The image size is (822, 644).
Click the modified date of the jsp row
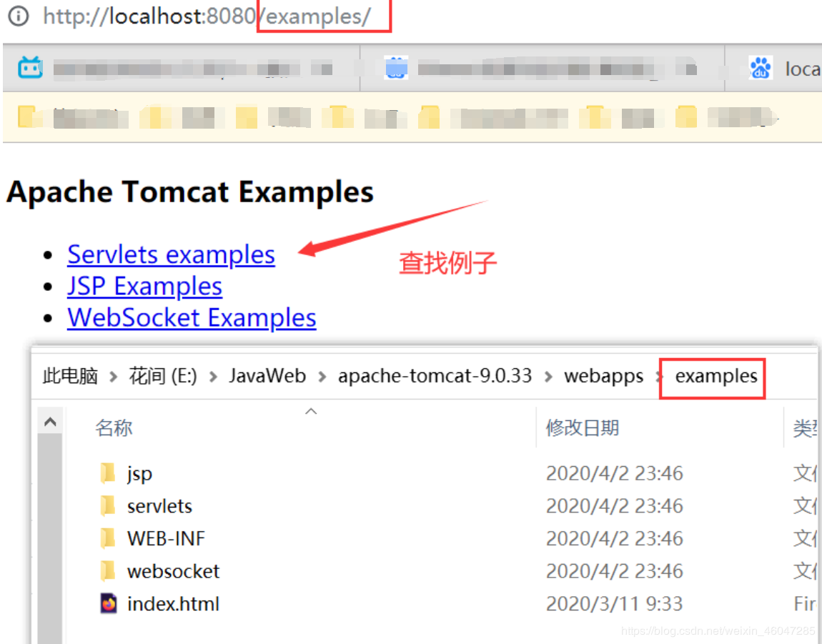click(615, 474)
